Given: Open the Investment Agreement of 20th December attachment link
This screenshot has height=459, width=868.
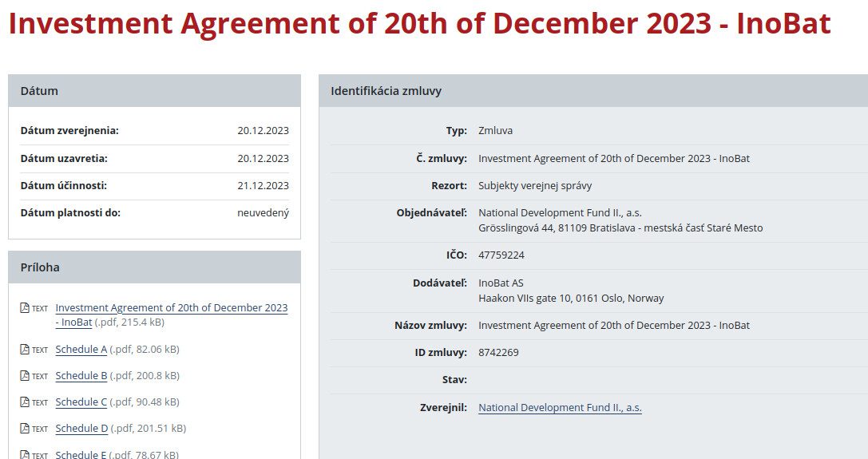Looking at the screenshot, I should (x=171, y=308).
